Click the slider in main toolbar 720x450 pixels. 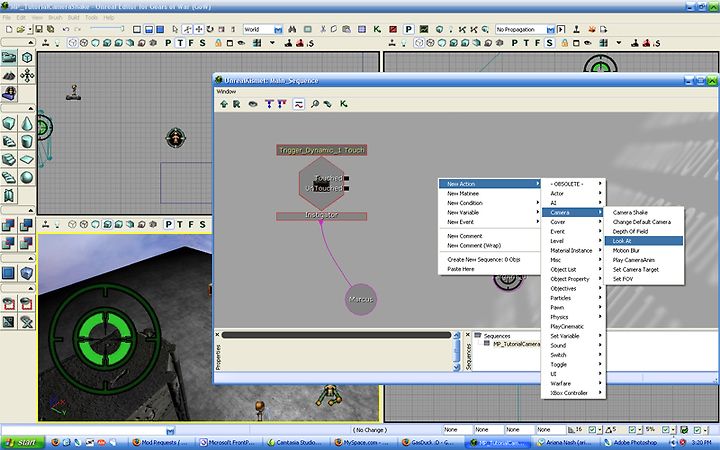(107, 28)
